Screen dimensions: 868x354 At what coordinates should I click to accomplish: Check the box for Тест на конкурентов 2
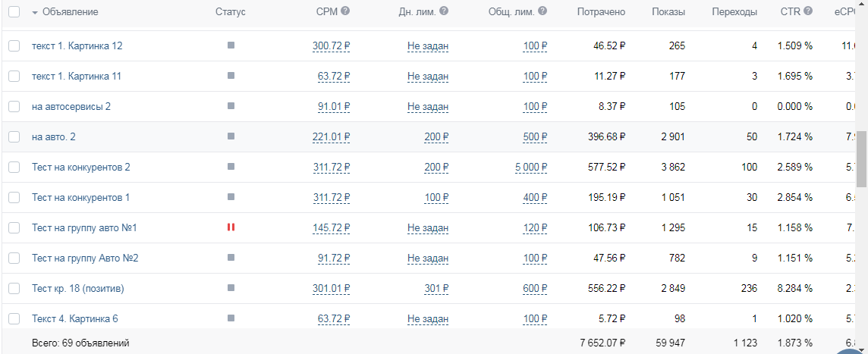14,167
